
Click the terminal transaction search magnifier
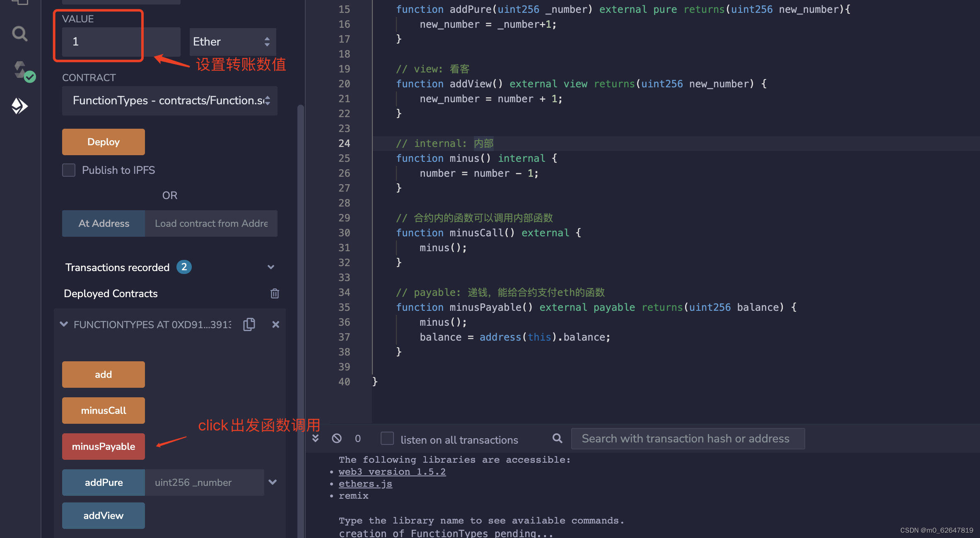pyautogui.click(x=557, y=438)
